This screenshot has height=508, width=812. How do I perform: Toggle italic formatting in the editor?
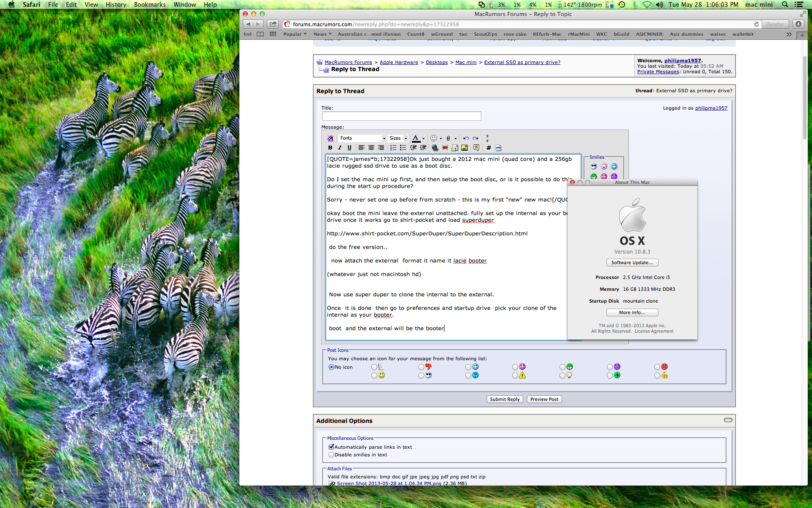340,148
